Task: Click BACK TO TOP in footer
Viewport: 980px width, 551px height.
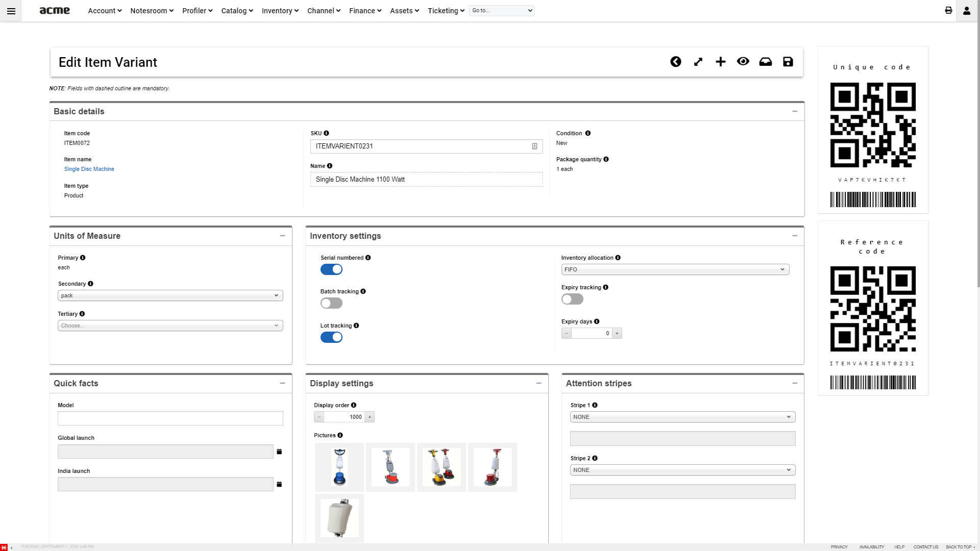Action: (960, 547)
